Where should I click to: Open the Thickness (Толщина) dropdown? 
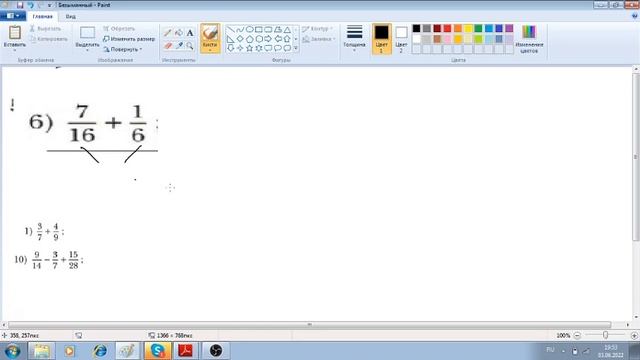coord(354,38)
